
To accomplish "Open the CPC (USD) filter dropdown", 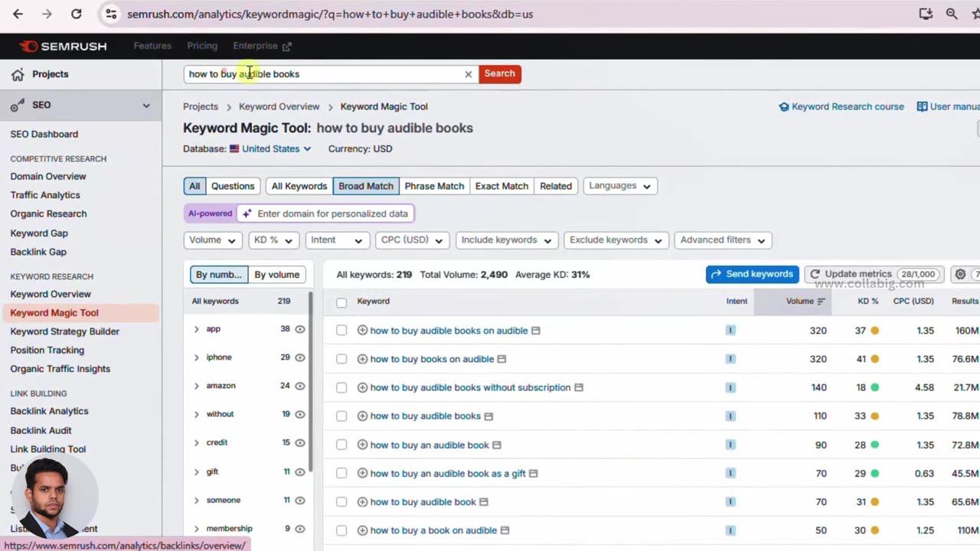I will click(x=412, y=240).
